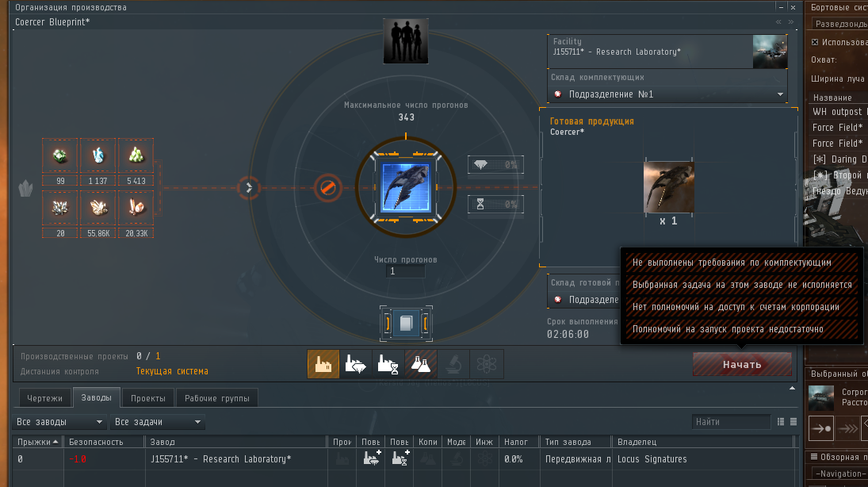Select the Заводы tab
This screenshot has height=487, width=868.
point(97,398)
